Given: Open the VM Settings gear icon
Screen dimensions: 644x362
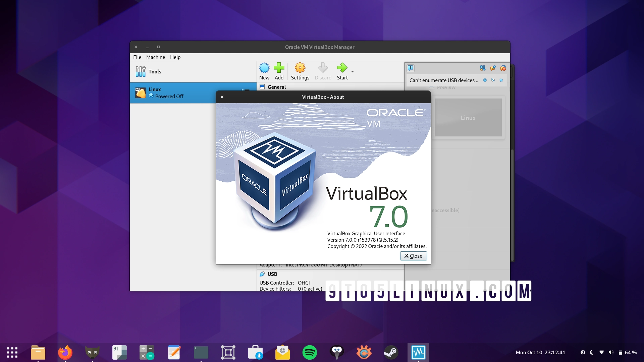Looking at the screenshot, I should tap(300, 68).
